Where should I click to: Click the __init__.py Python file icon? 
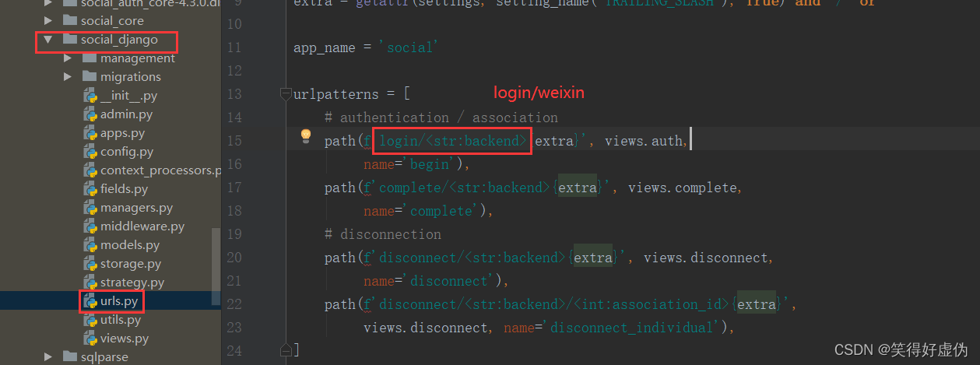point(90,96)
